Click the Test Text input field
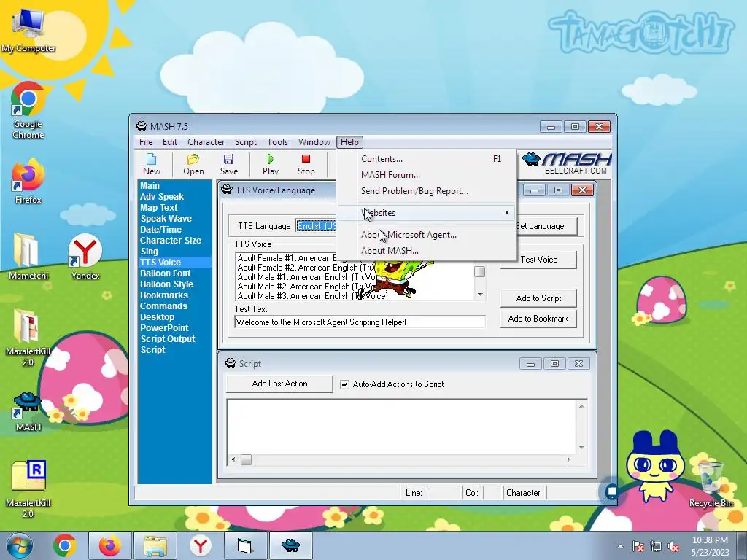 click(x=360, y=322)
